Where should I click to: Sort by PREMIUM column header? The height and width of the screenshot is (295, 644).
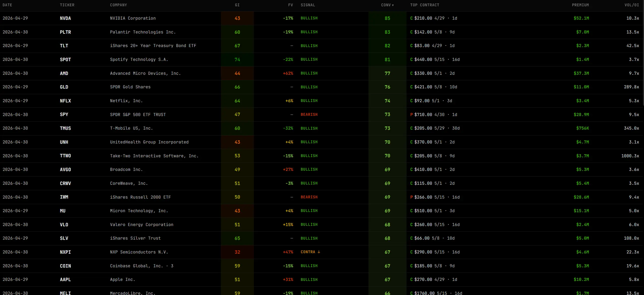tap(580, 5)
